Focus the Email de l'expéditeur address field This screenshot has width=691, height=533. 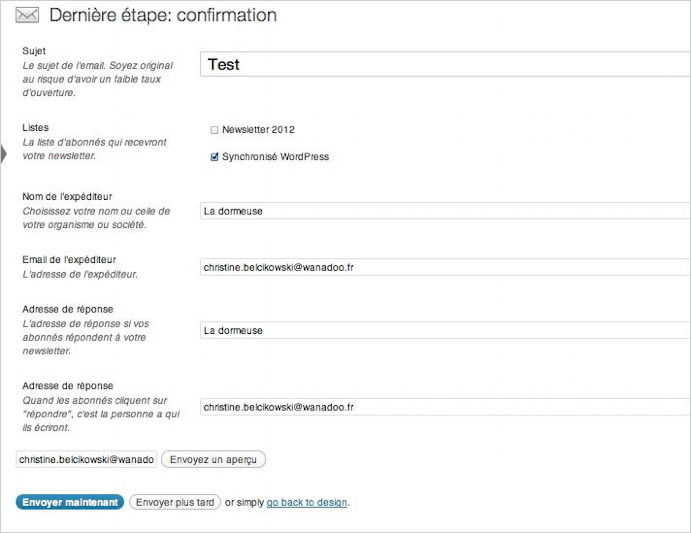point(445,267)
